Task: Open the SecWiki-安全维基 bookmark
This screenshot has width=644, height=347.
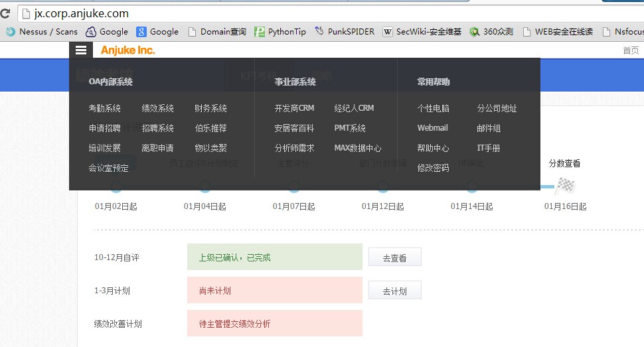Action: coord(422,32)
